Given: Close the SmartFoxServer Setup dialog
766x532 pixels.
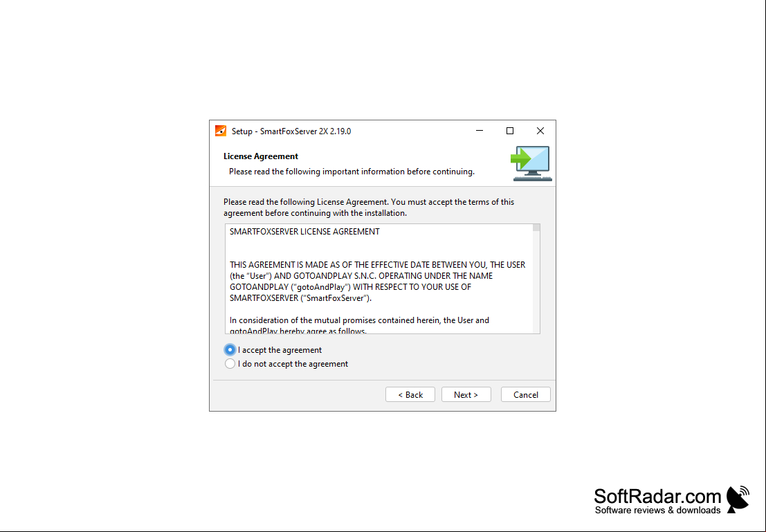Looking at the screenshot, I should [540, 131].
